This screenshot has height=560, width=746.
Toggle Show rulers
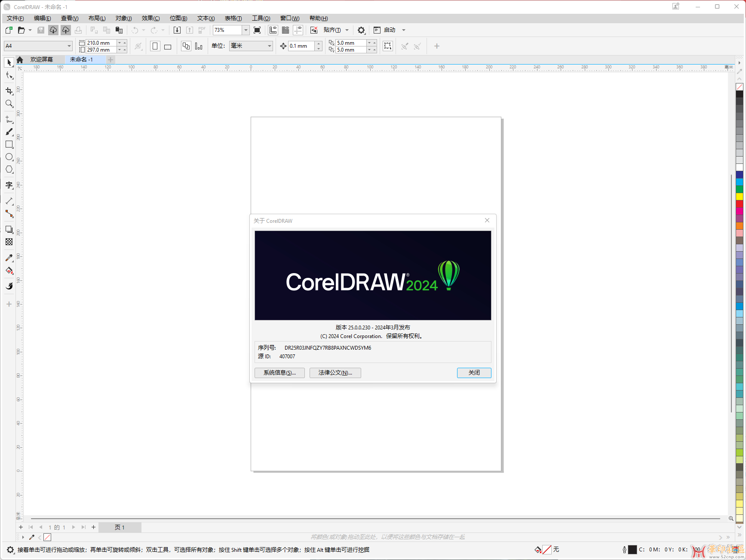(x=273, y=30)
